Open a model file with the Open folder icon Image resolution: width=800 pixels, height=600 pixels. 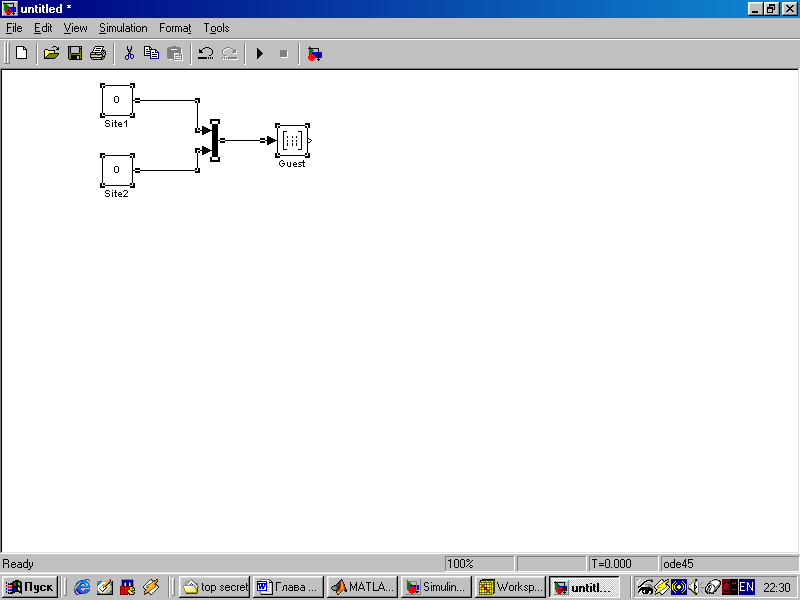[x=51, y=53]
